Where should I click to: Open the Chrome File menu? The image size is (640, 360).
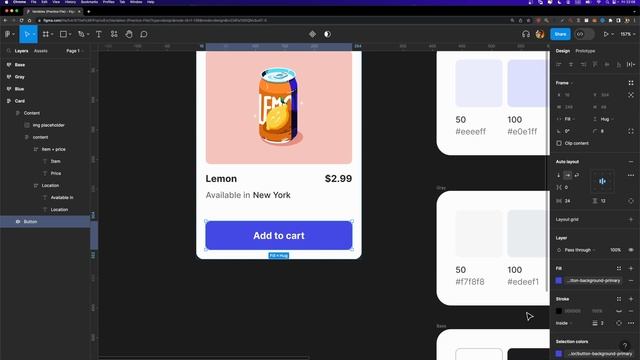click(33, 2)
